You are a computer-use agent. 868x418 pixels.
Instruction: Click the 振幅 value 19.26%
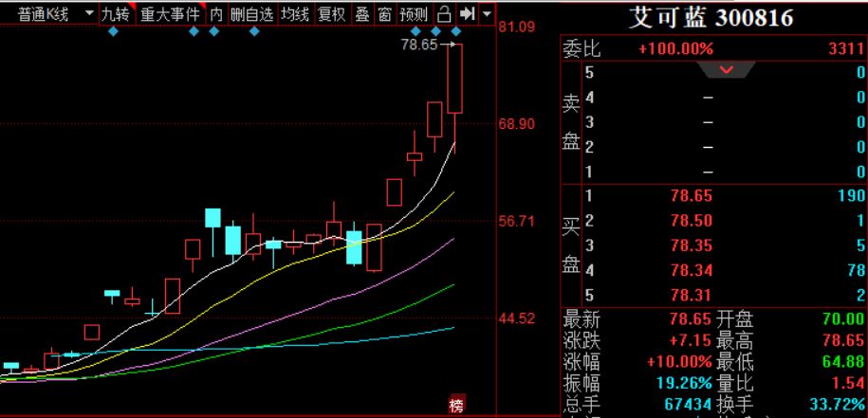click(x=684, y=383)
